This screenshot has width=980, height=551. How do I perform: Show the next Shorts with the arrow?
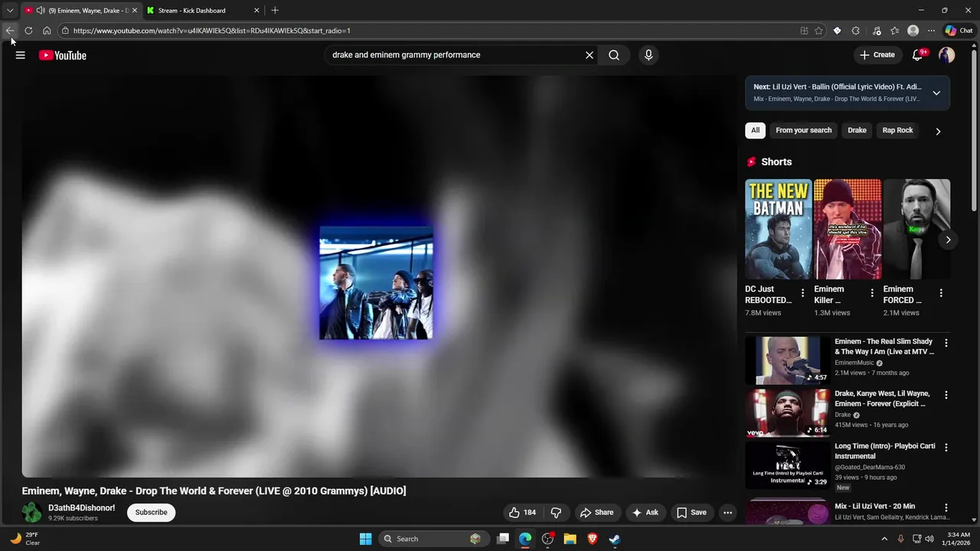pos(948,240)
